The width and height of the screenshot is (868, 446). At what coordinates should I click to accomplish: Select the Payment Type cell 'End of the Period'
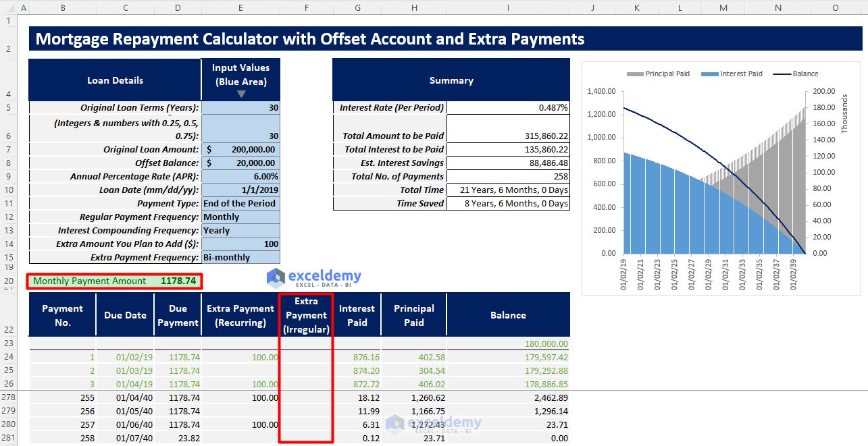(240, 203)
